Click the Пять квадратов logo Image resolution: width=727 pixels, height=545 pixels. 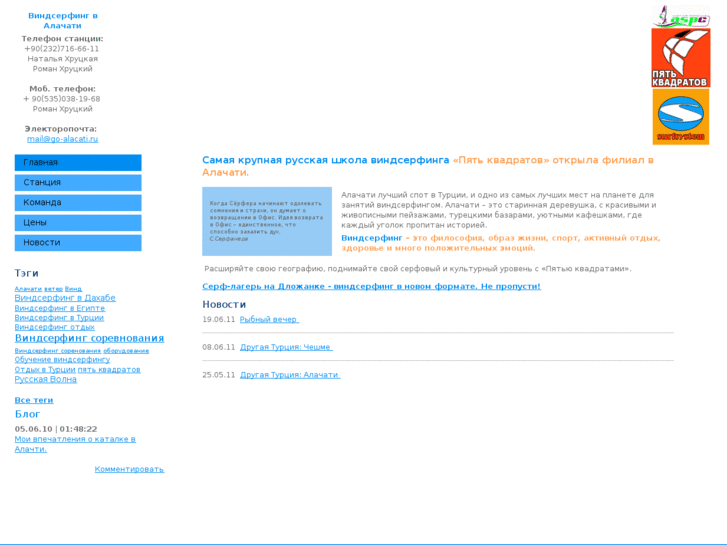point(681,58)
